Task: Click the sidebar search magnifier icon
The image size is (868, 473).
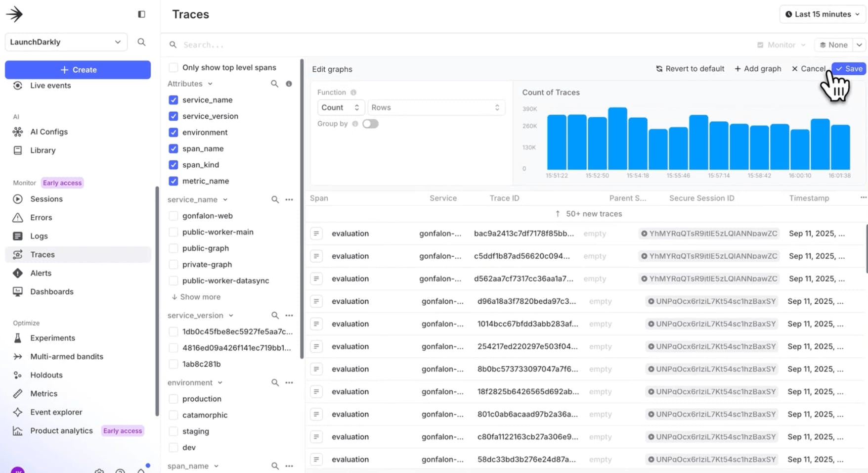Action: 141,42
